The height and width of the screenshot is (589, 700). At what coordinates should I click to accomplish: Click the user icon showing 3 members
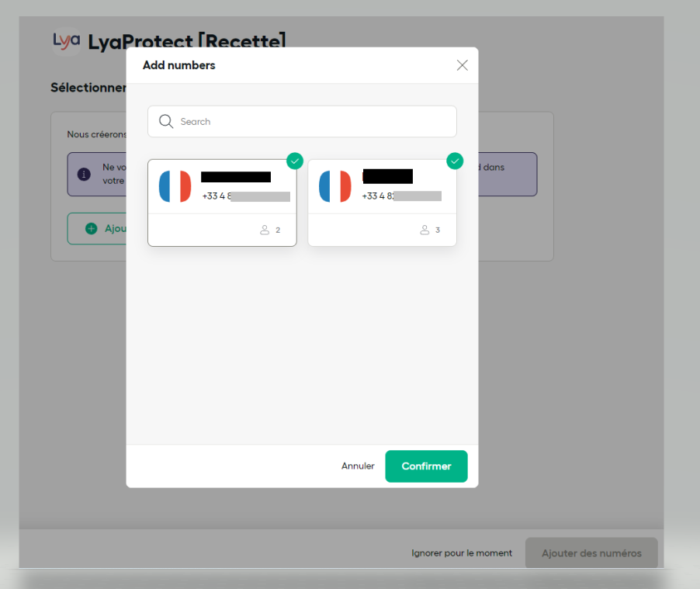(425, 230)
